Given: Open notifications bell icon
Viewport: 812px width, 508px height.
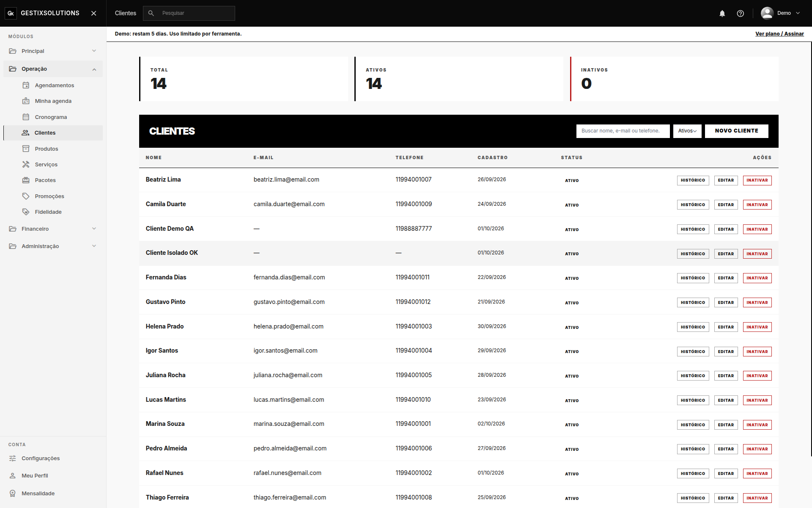Looking at the screenshot, I should 722,13.
